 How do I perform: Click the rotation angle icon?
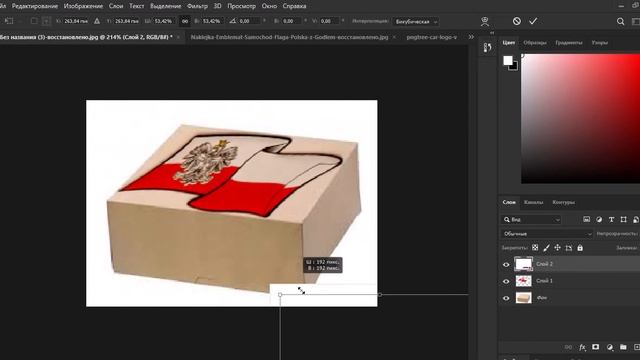tap(233, 21)
